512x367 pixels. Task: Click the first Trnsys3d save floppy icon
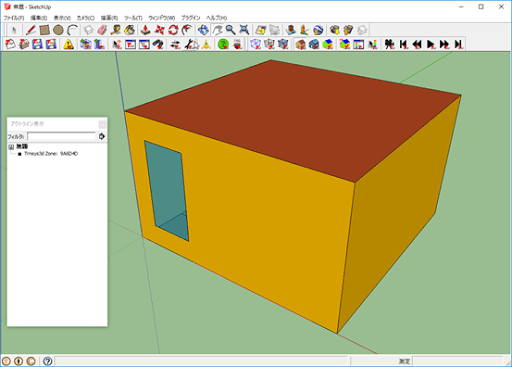click(37, 44)
